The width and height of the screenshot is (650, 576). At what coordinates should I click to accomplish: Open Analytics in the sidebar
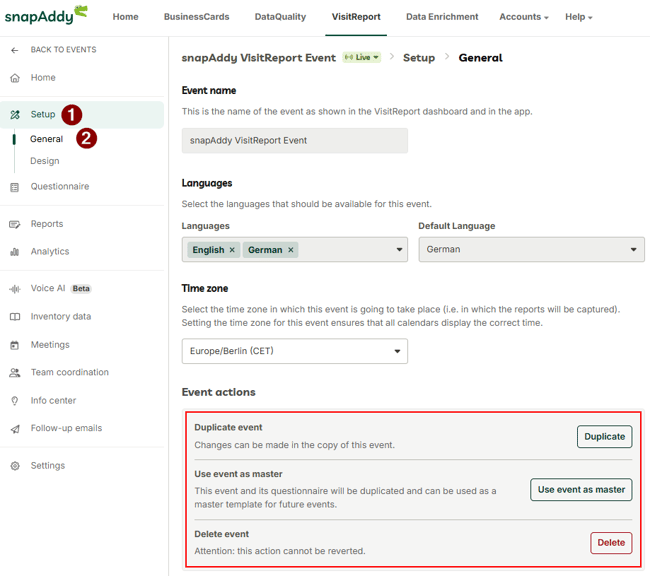click(x=50, y=252)
